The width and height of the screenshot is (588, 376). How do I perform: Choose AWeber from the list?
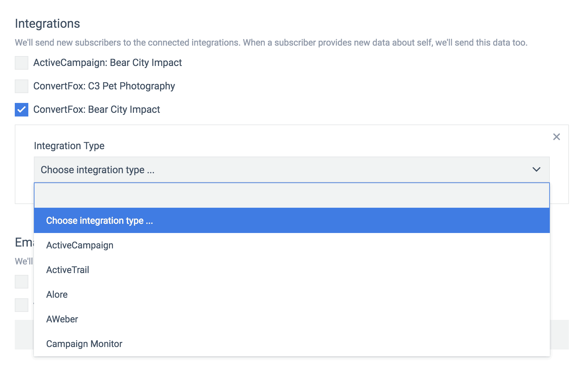(x=62, y=319)
